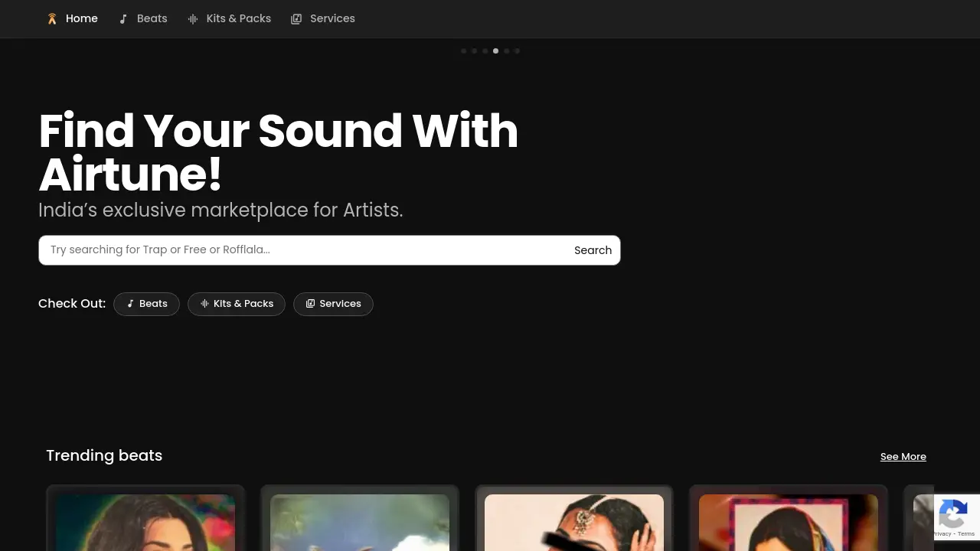The width and height of the screenshot is (980, 551).
Task: Open the first trending beat thumbnail
Action: tap(145, 523)
